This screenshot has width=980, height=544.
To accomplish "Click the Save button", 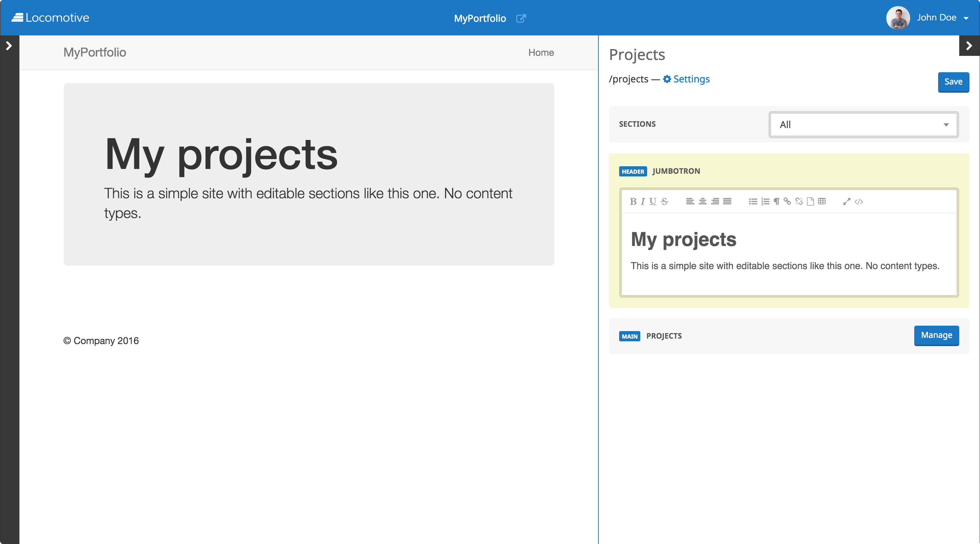I will click(x=953, y=82).
